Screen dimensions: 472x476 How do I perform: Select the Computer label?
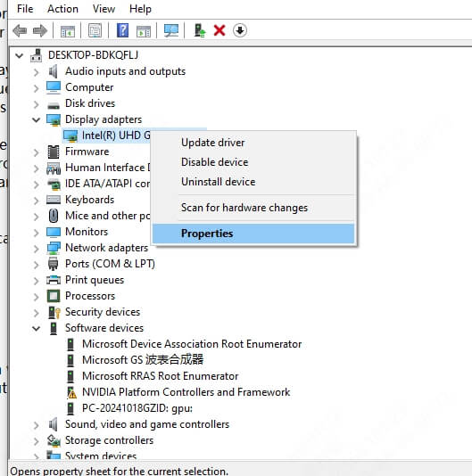[x=89, y=87]
